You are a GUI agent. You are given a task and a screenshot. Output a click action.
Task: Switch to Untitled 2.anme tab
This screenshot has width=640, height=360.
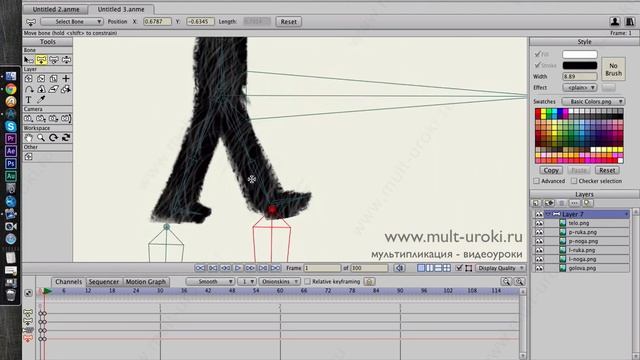pyautogui.click(x=56, y=9)
